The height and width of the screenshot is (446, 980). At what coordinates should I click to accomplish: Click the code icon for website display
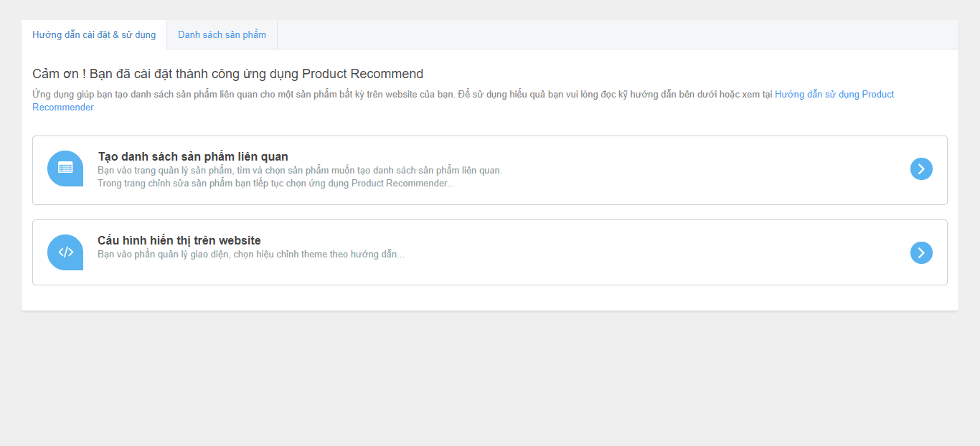[x=65, y=252]
